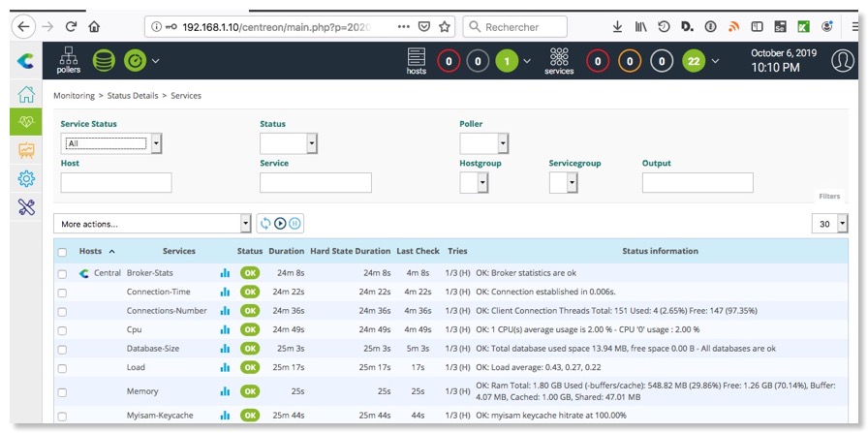
Task: Open the Central host link
Action: (x=107, y=273)
